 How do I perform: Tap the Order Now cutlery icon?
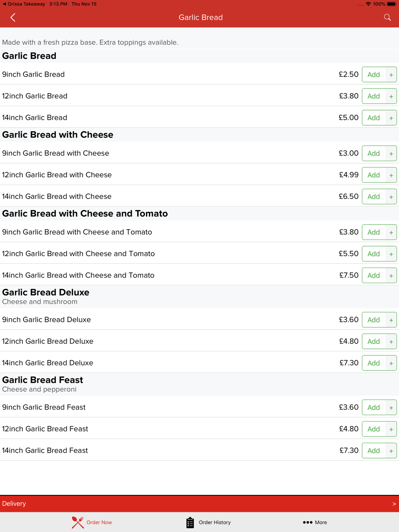pyautogui.click(x=78, y=522)
